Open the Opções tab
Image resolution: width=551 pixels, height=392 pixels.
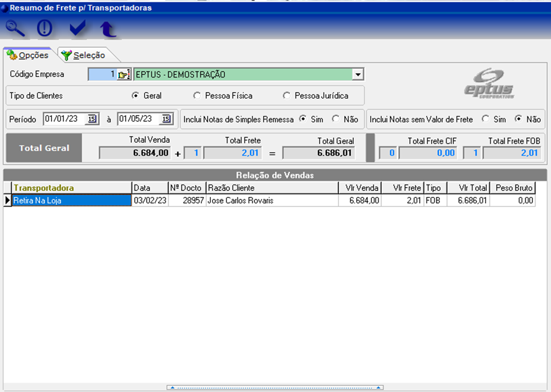click(x=29, y=55)
